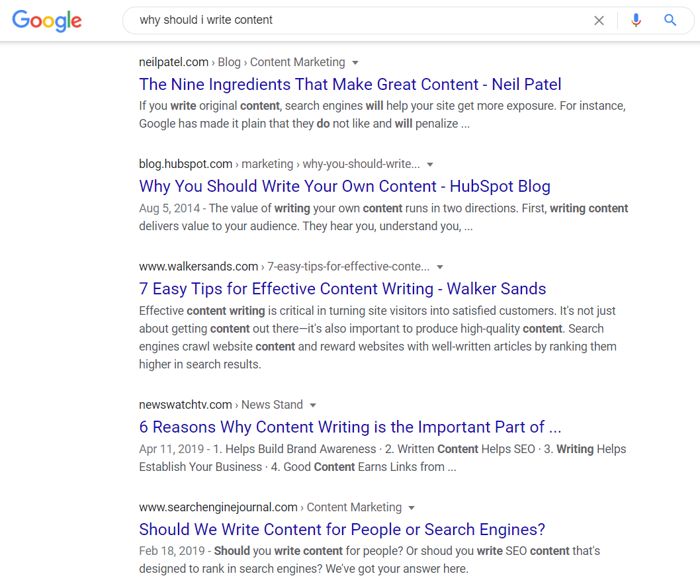Open Should We Write Content for People link
This screenshot has width=700, height=588.
click(x=342, y=530)
